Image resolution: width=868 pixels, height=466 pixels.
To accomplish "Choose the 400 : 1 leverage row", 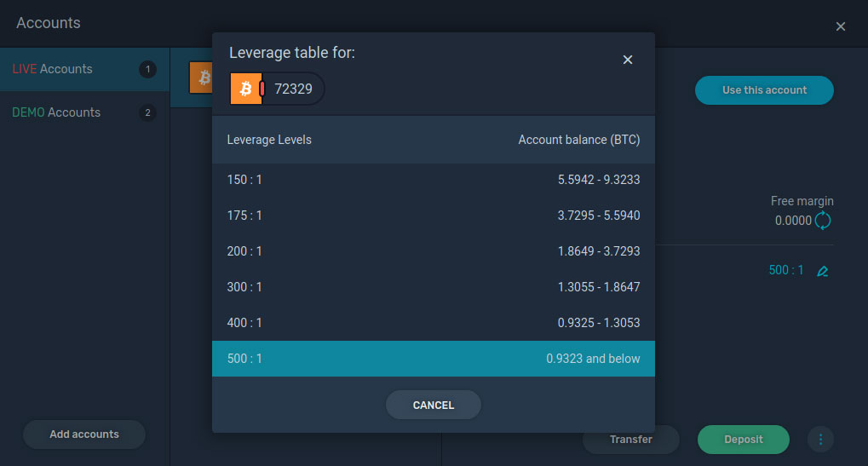I will (434, 323).
